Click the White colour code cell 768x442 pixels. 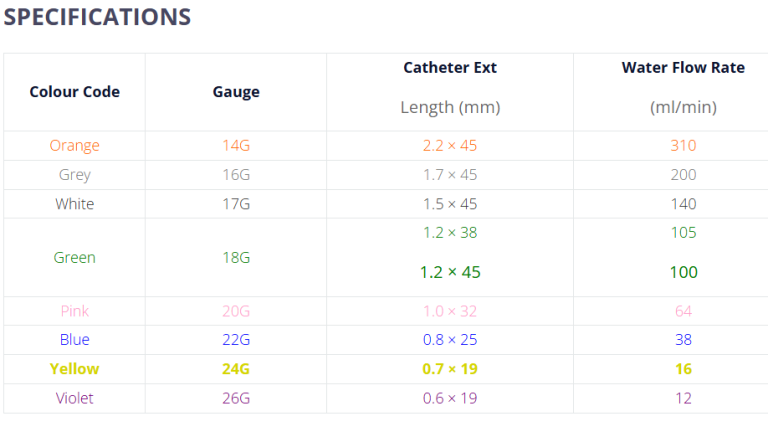[x=75, y=204]
